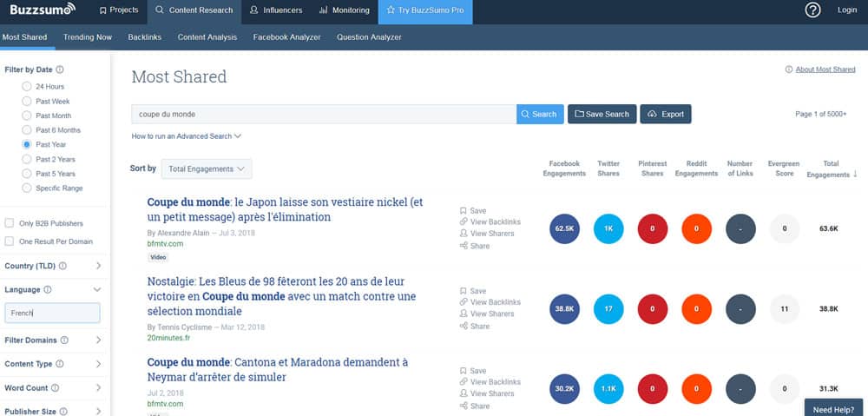Image resolution: width=868 pixels, height=416 pixels.
Task: Select the Past 5 Years filter
Action: click(27, 174)
